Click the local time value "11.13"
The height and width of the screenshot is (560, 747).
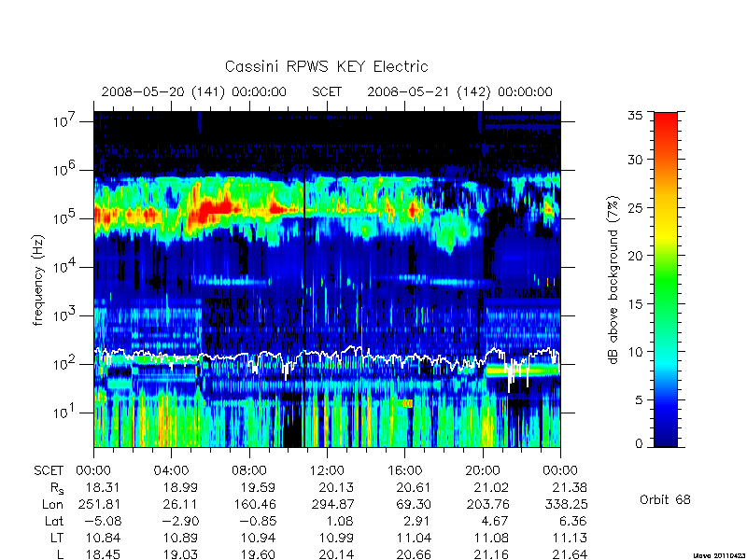tap(570, 538)
